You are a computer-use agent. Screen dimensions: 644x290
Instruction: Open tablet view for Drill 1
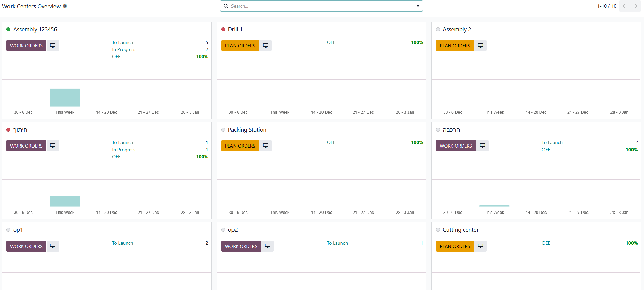[266, 46]
